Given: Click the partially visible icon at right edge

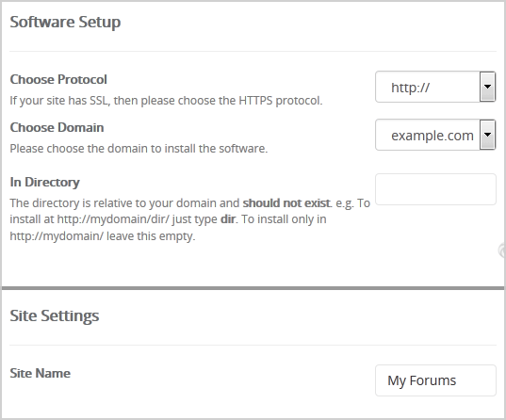Looking at the screenshot, I should (502, 250).
